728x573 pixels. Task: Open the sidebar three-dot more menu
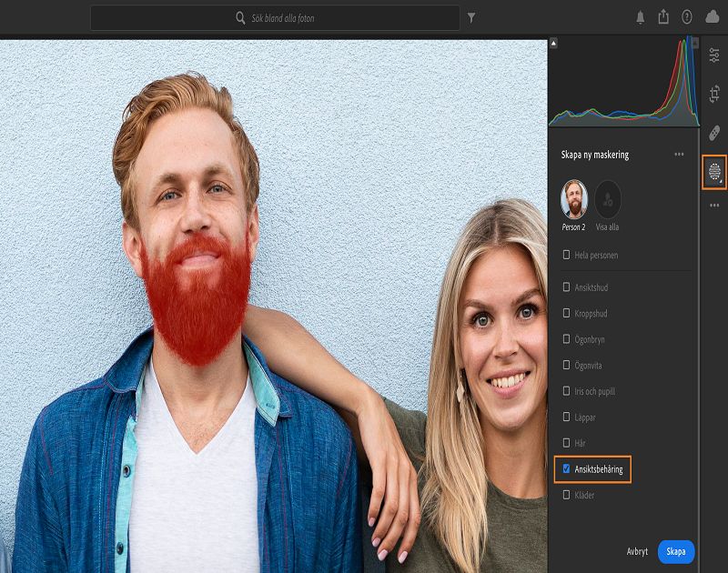pos(714,205)
